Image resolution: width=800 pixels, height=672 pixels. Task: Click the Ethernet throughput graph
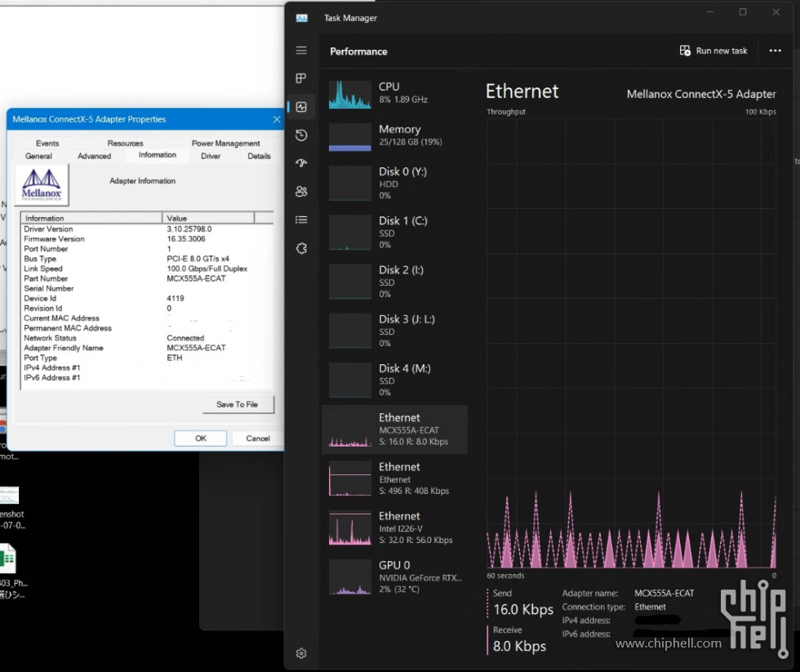(x=631, y=344)
